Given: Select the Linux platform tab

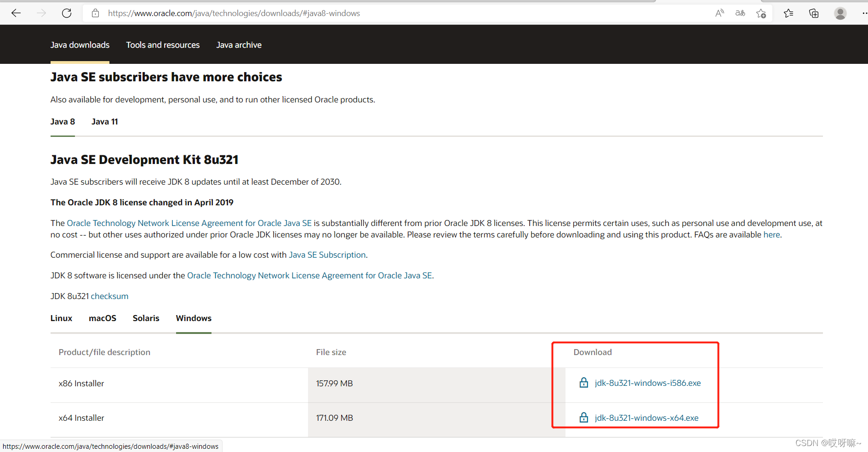Looking at the screenshot, I should click(x=61, y=318).
